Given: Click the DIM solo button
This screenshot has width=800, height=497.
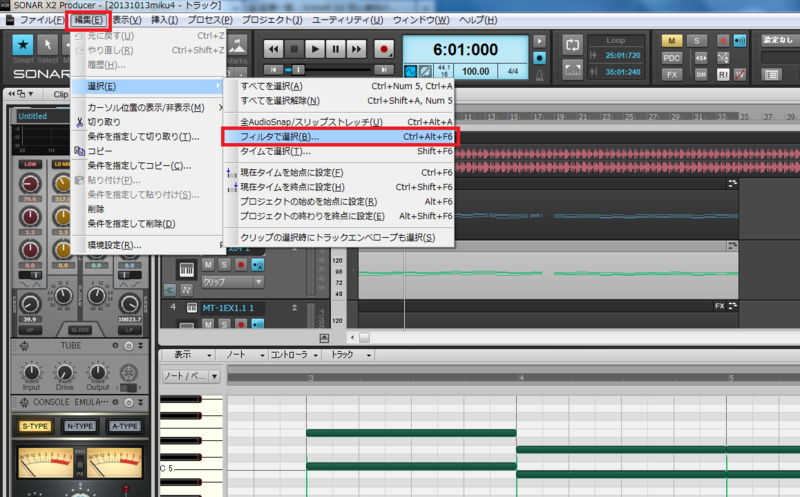Looking at the screenshot, I should (701, 74).
